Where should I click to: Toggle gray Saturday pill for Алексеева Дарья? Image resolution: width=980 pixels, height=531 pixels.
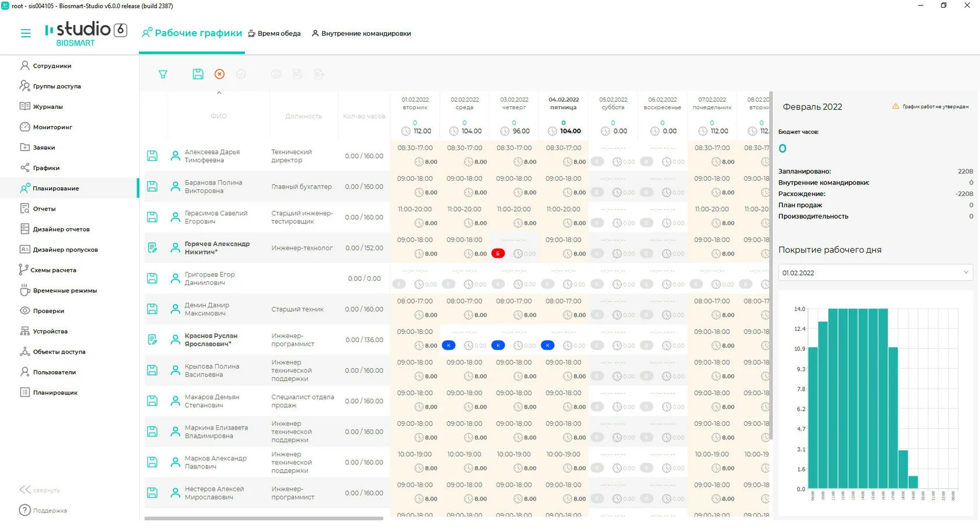tap(597, 162)
